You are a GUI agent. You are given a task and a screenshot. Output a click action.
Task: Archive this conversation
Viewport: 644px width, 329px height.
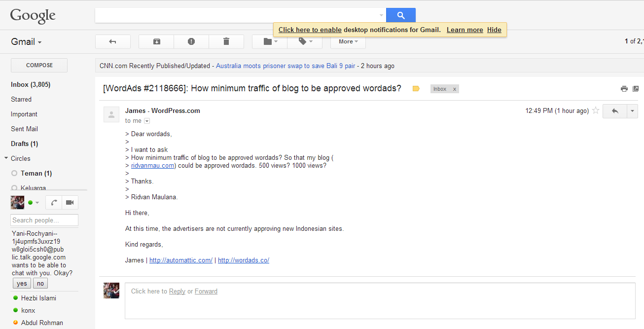(156, 42)
